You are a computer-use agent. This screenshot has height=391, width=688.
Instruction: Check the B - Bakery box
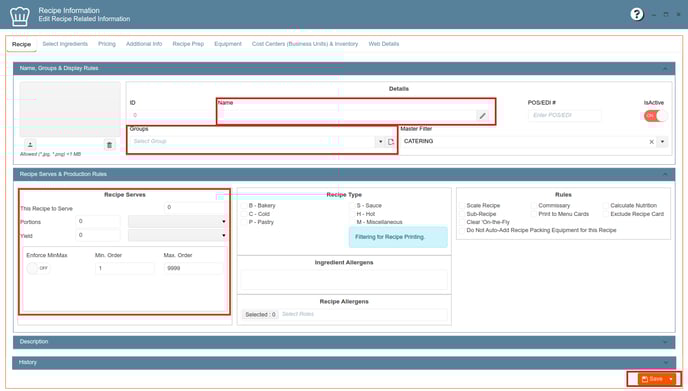pyautogui.click(x=244, y=205)
